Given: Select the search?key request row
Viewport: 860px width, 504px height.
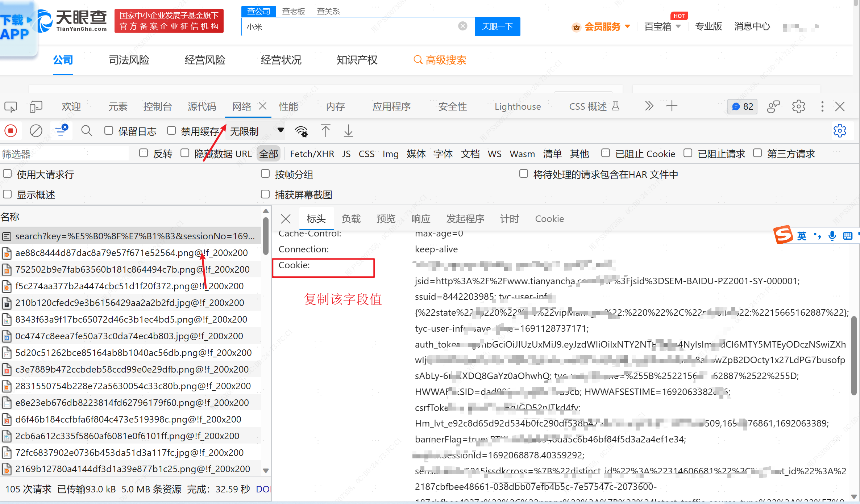Looking at the screenshot, I should (130, 236).
